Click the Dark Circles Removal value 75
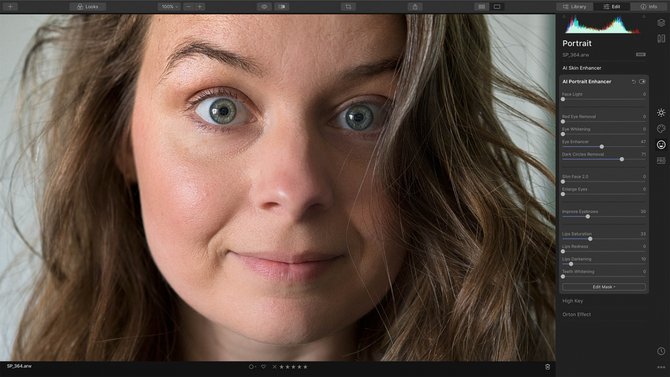The height and width of the screenshot is (377, 670). tap(643, 154)
